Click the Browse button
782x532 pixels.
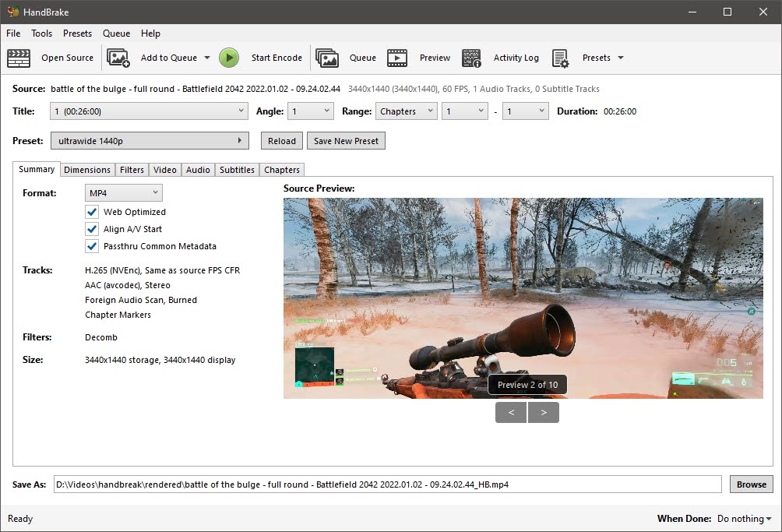pyautogui.click(x=751, y=484)
